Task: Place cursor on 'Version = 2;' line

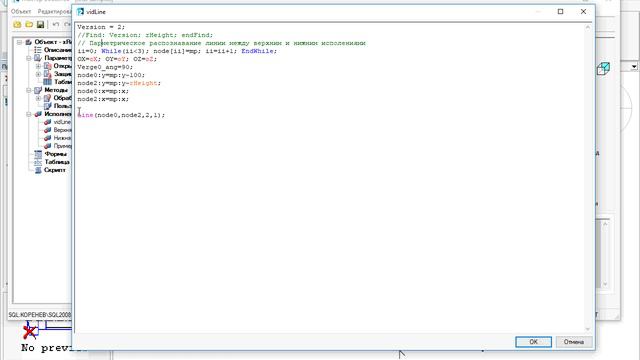Action: pyautogui.click(x=101, y=27)
